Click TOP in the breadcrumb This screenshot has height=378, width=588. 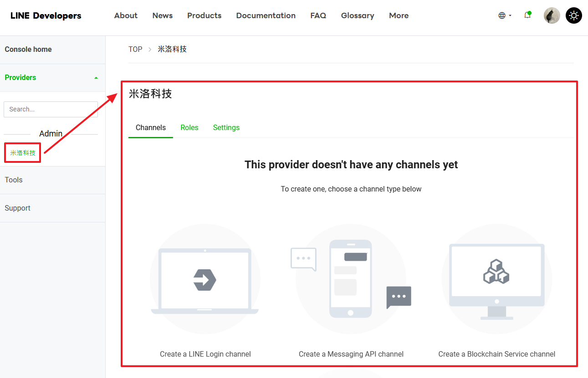tap(135, 49)
